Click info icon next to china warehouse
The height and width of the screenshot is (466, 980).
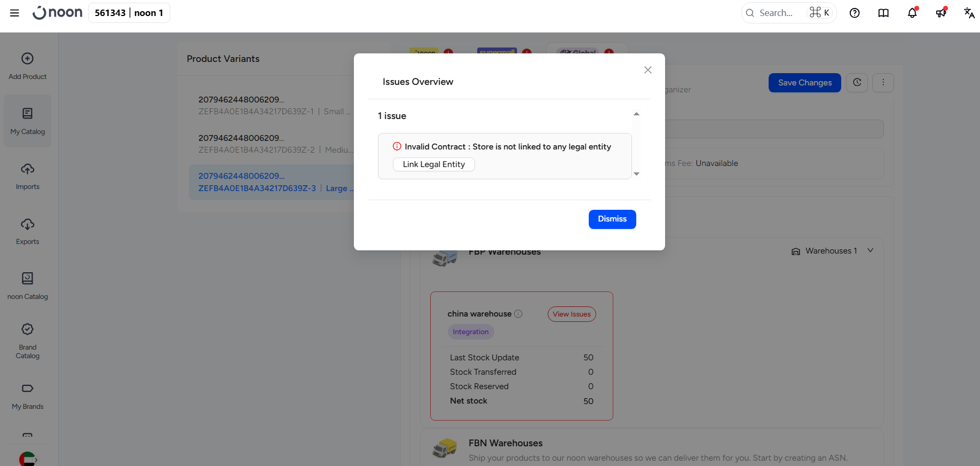pyautogui.click(x=518, y=314)
